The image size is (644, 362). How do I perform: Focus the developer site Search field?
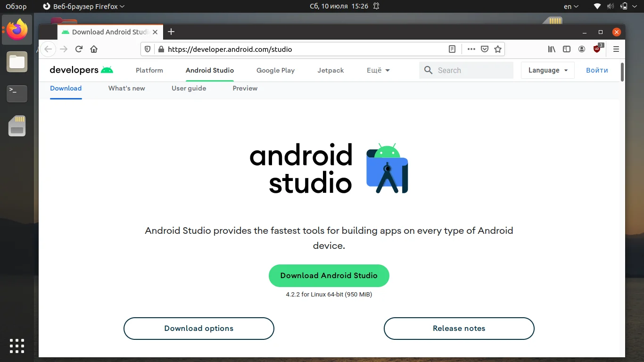tap(466, 70)
